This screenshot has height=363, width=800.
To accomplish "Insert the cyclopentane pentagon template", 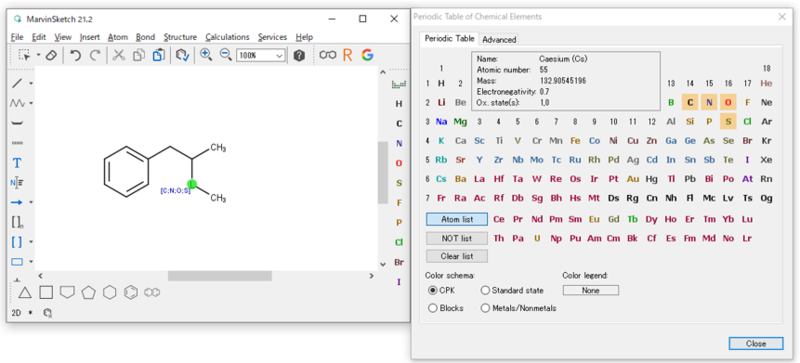I will point(89,293).
